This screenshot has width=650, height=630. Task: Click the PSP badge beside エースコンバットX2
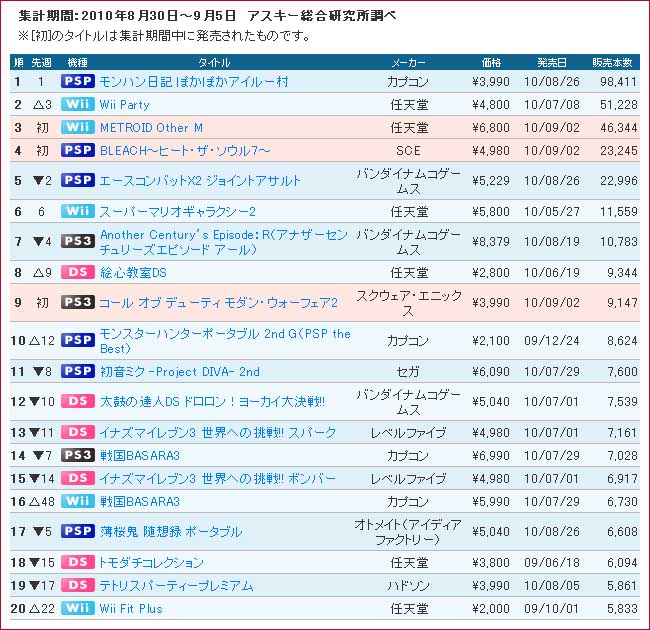click(x=78, y=180)
